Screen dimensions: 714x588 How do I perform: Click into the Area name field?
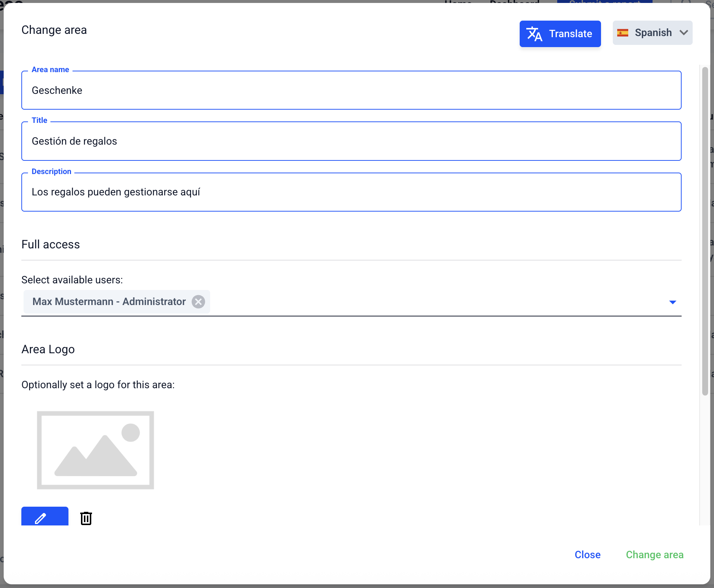tap(351, 91)
